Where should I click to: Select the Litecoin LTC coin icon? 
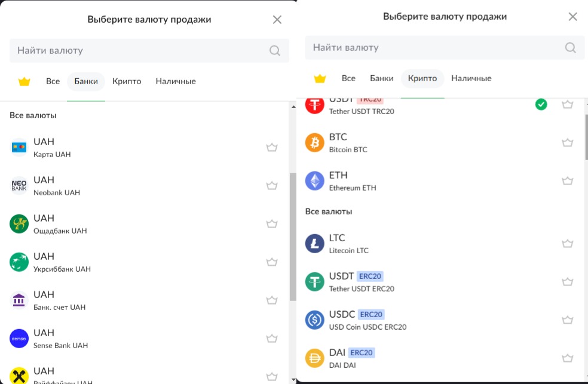(x=315, y=244)
